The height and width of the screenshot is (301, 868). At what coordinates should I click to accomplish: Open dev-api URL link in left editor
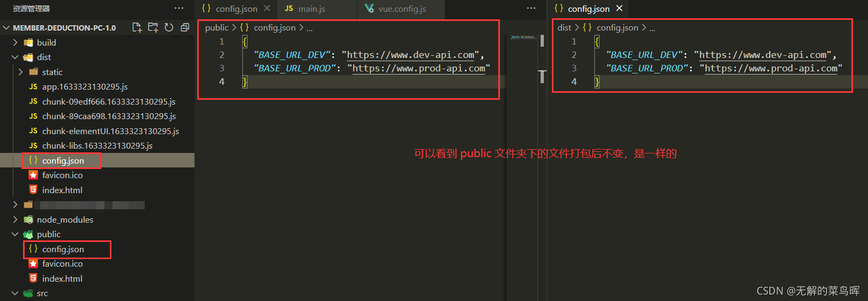pos(410,55)
